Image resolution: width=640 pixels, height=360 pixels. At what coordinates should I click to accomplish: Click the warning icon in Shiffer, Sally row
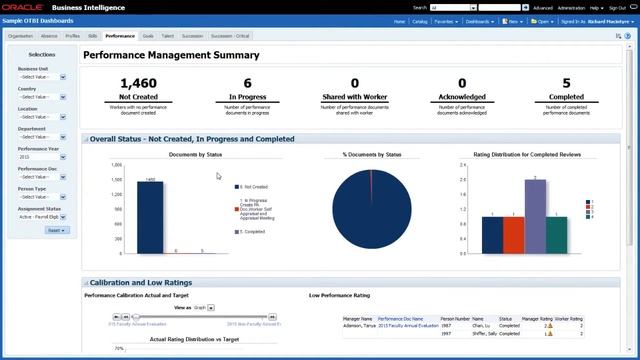pos(550,333)
